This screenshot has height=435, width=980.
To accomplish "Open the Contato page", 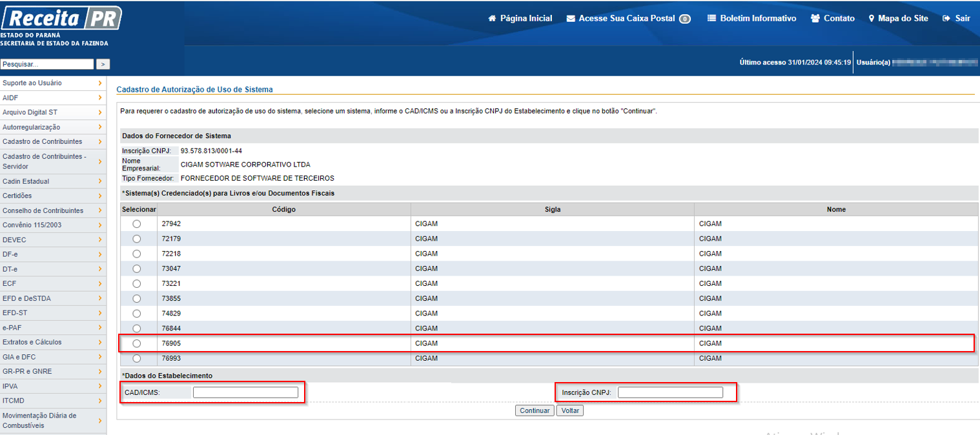I will (832, 19).
